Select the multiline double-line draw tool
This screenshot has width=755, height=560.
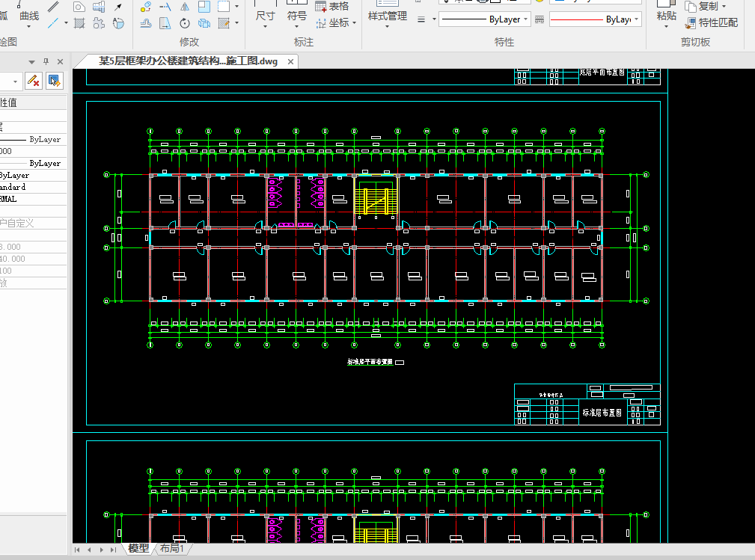pos(53,6)
